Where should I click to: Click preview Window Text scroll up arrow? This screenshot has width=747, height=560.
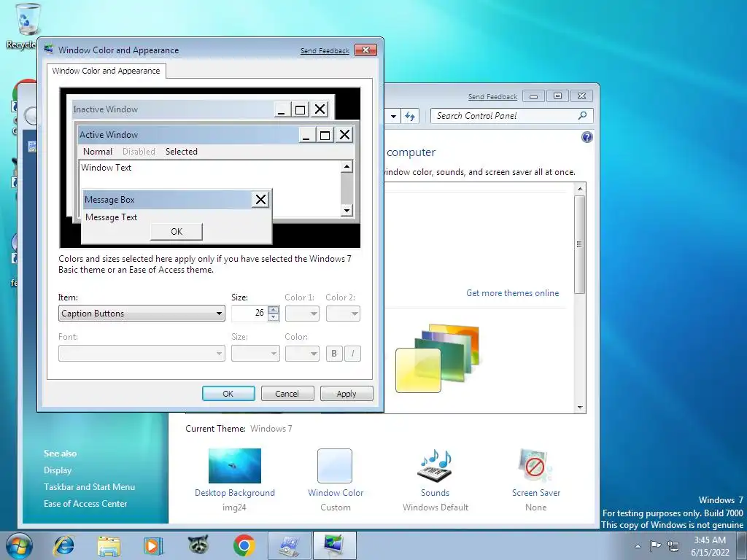pyautogui.click(x=347, y=166)
